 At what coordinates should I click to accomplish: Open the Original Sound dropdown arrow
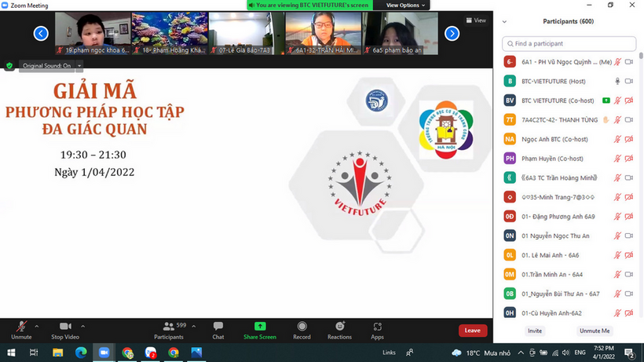pos(79,66)
